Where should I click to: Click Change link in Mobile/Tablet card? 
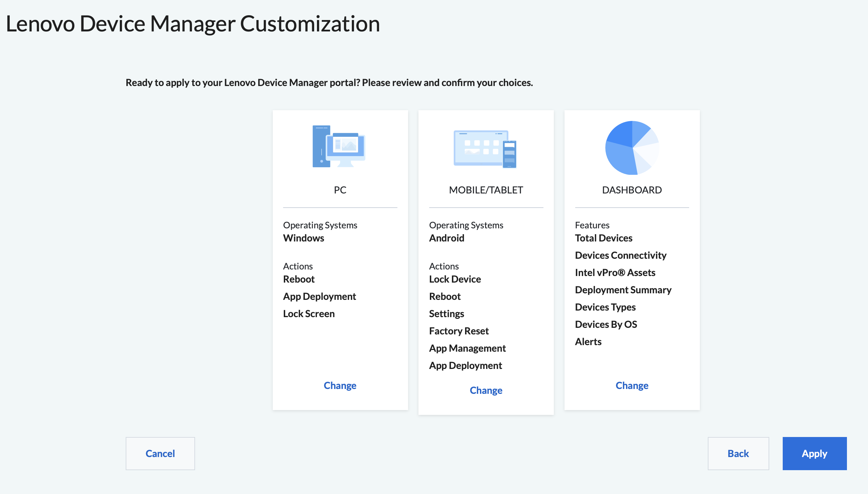[486, 390]
